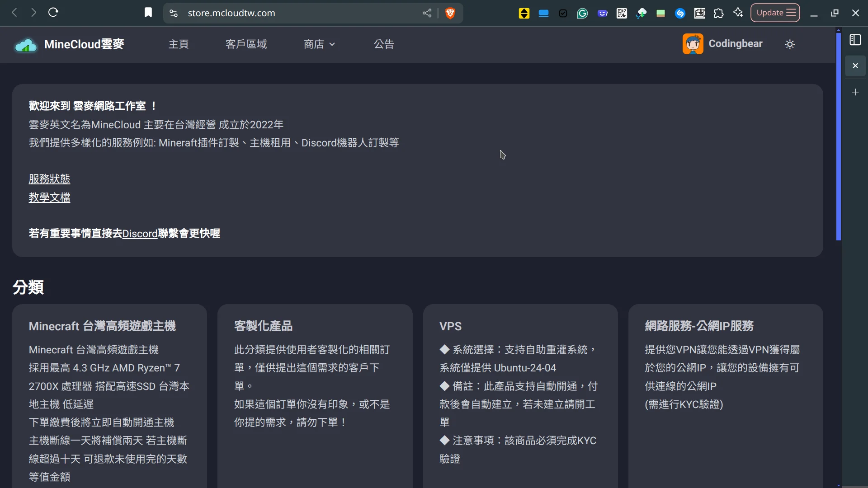Follow the Discord link in welcome text
The image size is (868, 488).
[x=140, y=234]
